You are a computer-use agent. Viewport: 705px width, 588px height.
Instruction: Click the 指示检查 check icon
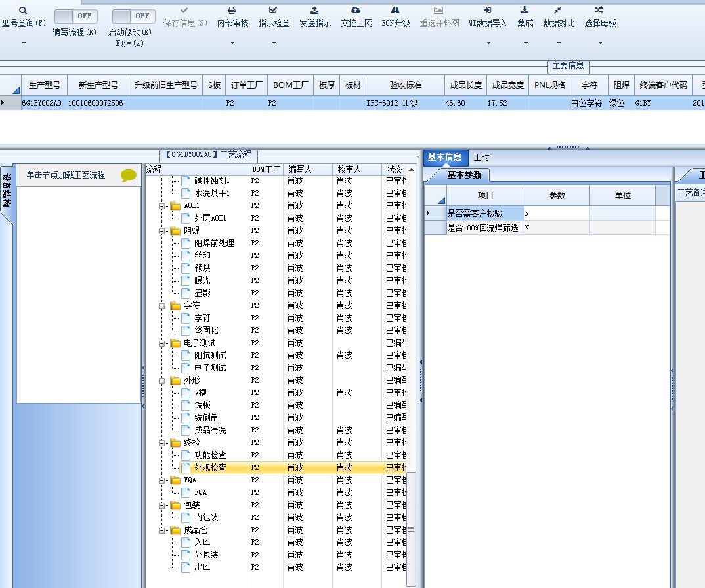click(273, 10)
